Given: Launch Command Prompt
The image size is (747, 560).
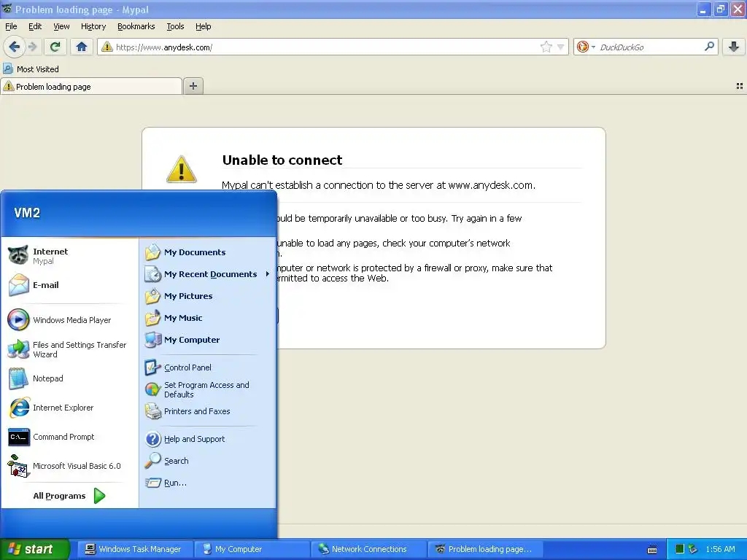Looking at the screenshot, I should (x=70, y=437).
